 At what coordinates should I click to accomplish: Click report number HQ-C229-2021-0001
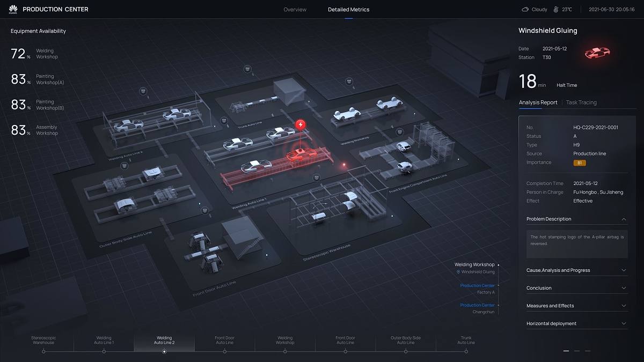(596, 128)
